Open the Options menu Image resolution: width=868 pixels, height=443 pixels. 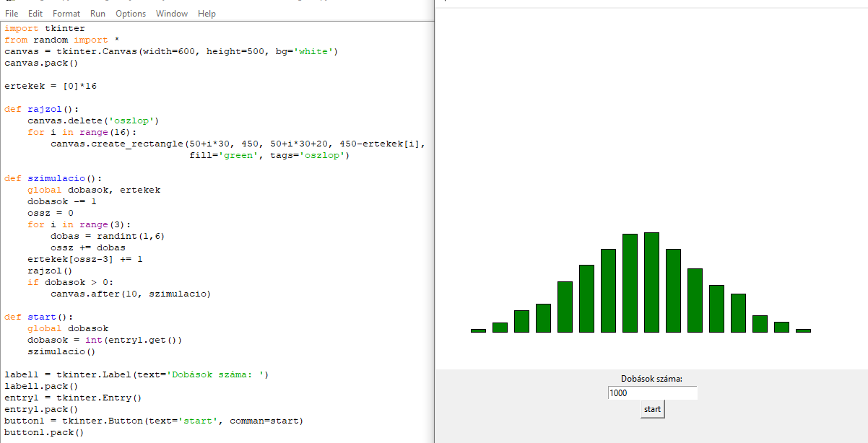[x=131, y=14]
